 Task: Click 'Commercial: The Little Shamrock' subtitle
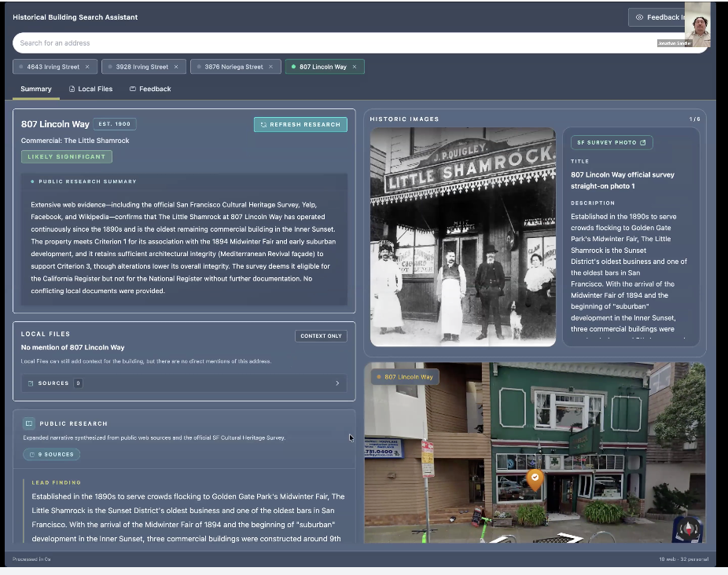point(75,141)
